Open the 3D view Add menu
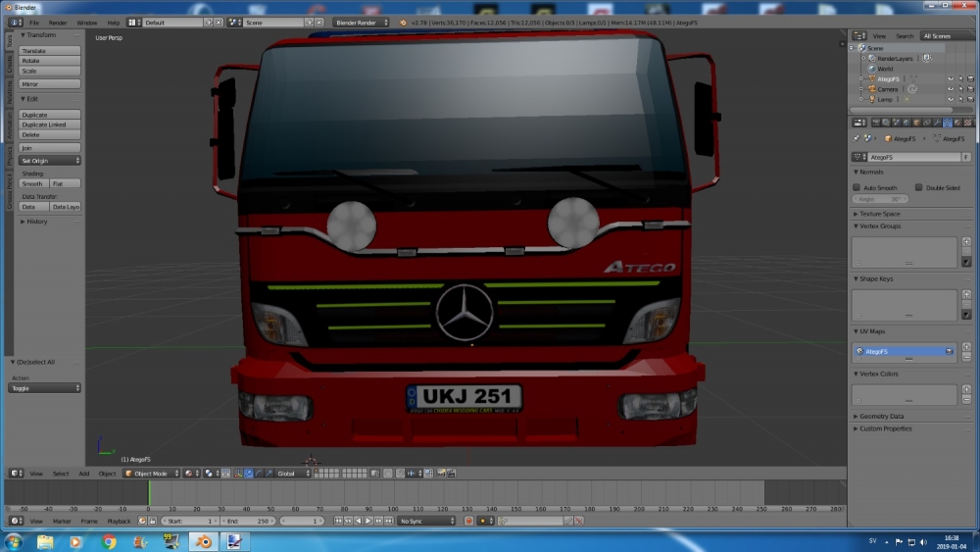980x552 pixels. coord(83,474)
